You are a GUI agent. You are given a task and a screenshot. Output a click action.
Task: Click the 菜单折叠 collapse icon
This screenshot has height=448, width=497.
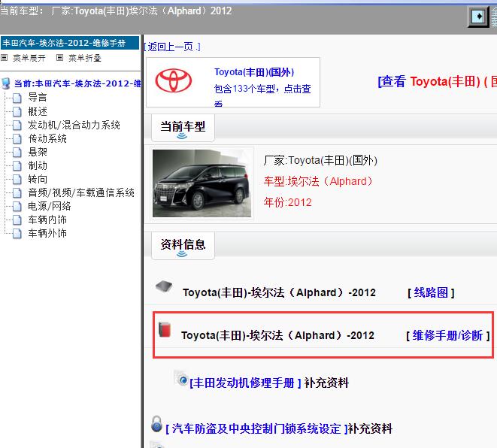59,58
